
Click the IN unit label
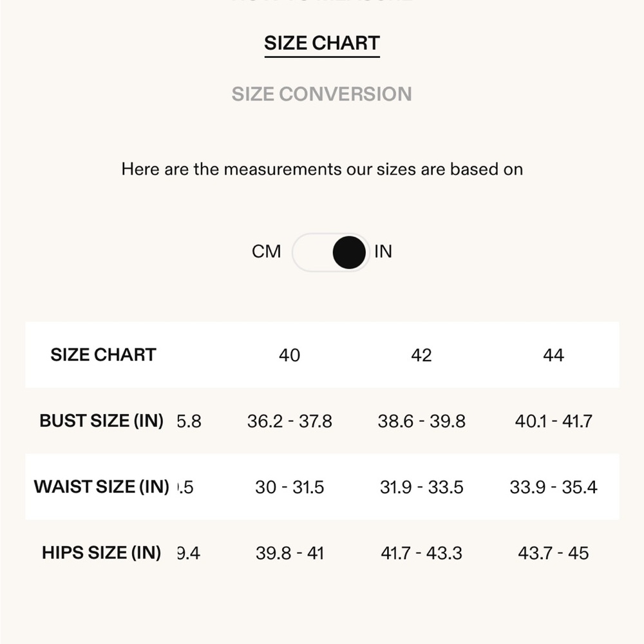tap(383, 251)
